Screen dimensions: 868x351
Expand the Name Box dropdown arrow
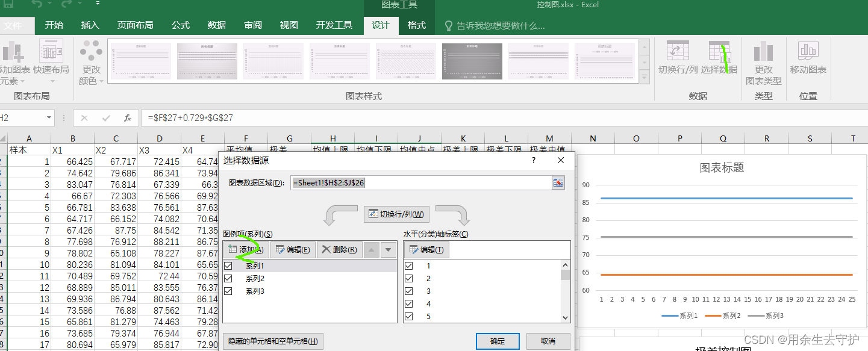tap(49, 118)
